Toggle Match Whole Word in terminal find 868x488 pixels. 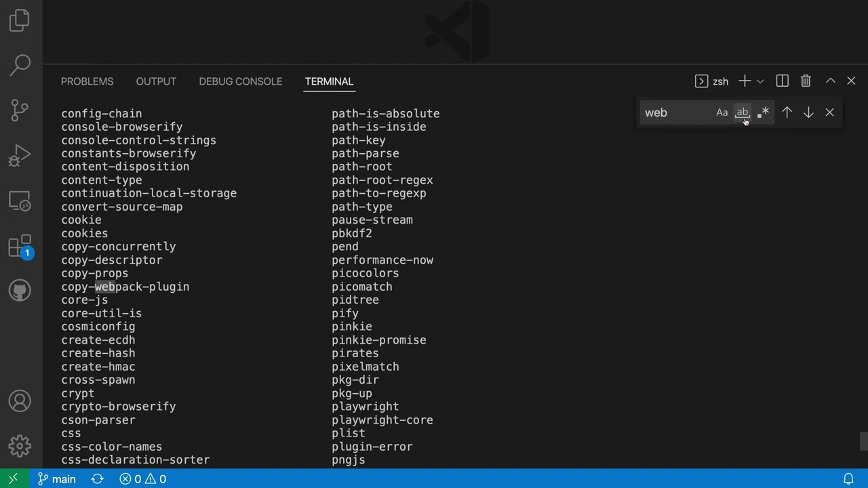pyautogui.click(x=743, y=113)
